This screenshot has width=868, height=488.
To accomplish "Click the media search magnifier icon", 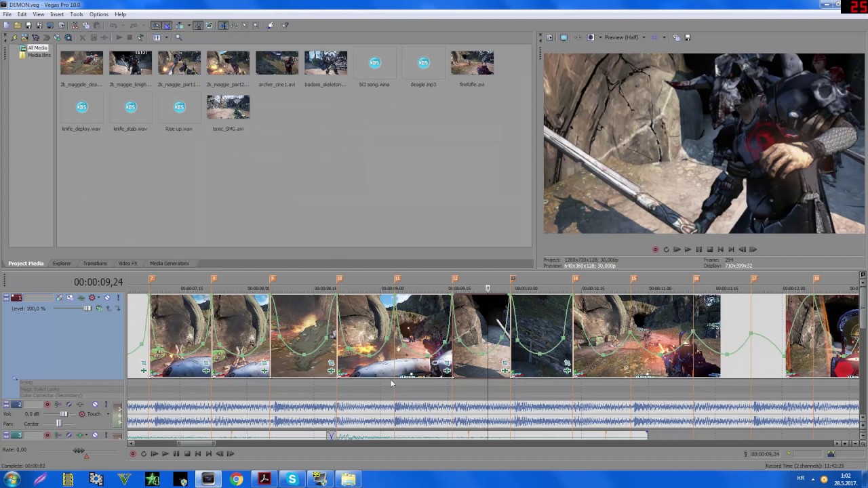I will click(178, 37).
